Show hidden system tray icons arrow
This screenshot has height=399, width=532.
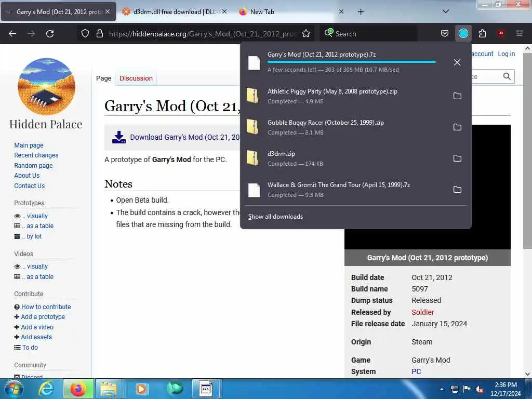(x=442, y=389)
